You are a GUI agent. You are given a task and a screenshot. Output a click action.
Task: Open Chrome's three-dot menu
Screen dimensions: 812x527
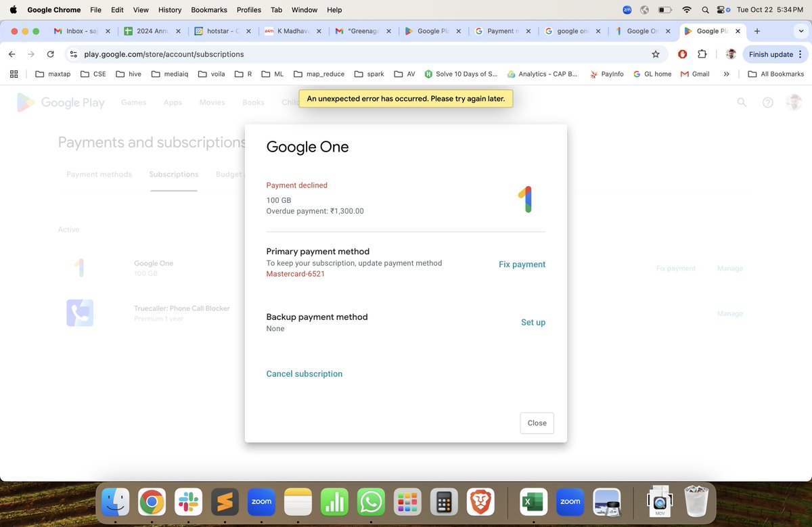801,54
